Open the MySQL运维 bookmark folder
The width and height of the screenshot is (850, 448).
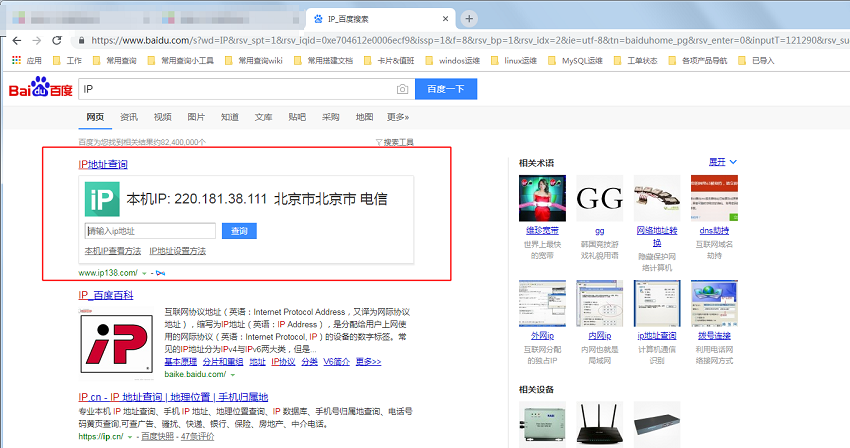pos(576,60)
